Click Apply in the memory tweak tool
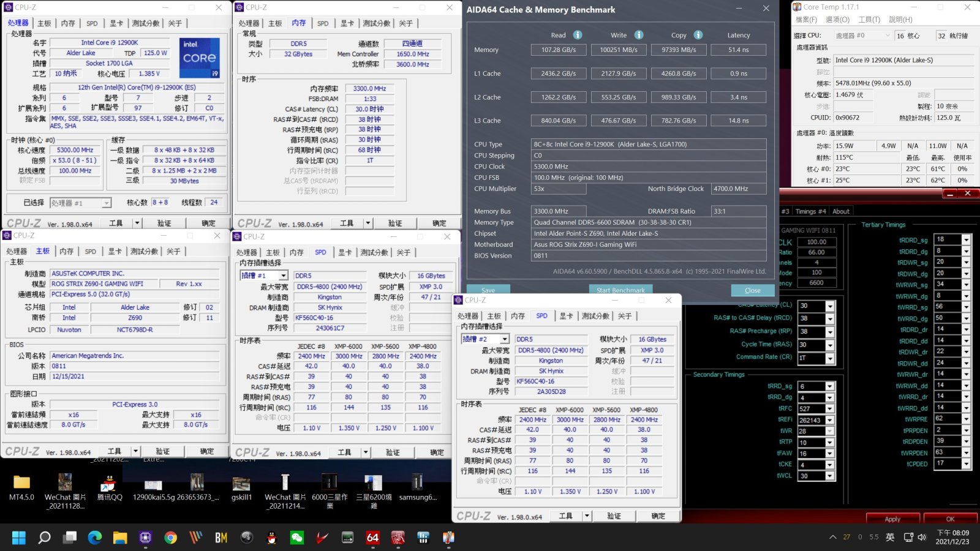The image size is (980, 551). pos(892,519)
